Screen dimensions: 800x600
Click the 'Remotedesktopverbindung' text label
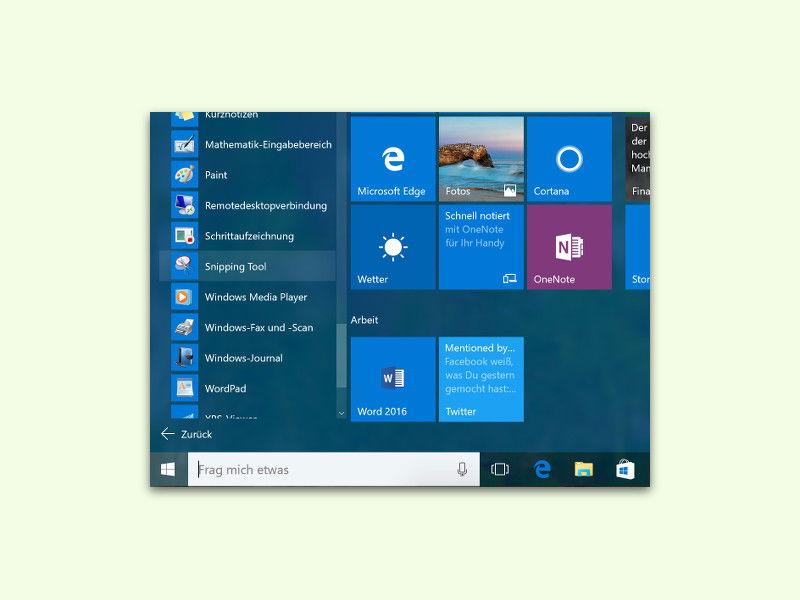(x=266, y=206)
